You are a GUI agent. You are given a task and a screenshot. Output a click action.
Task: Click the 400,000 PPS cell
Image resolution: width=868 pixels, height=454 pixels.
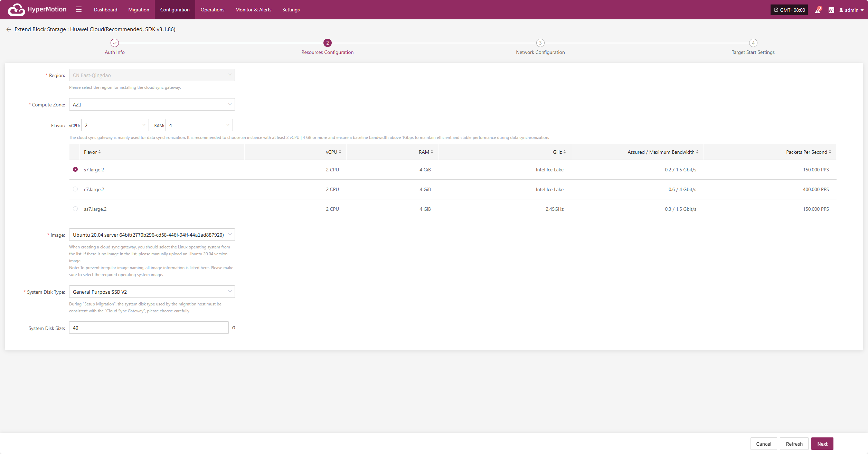(x=816, y=189)
